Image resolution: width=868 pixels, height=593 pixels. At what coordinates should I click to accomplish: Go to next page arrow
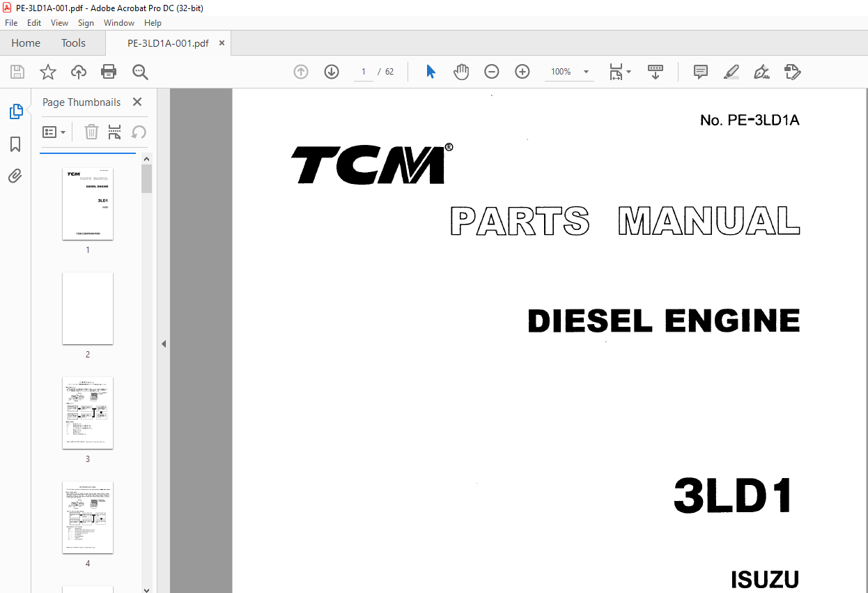pos(332,72)
